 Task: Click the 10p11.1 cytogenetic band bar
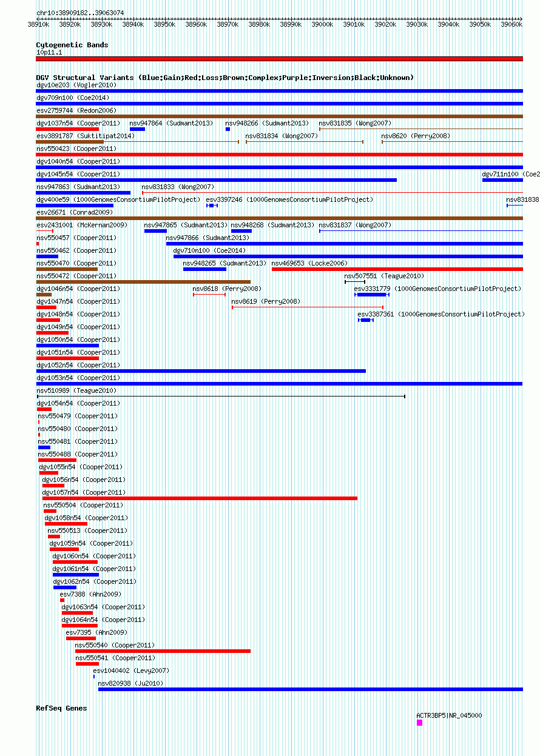pos(280,59)
